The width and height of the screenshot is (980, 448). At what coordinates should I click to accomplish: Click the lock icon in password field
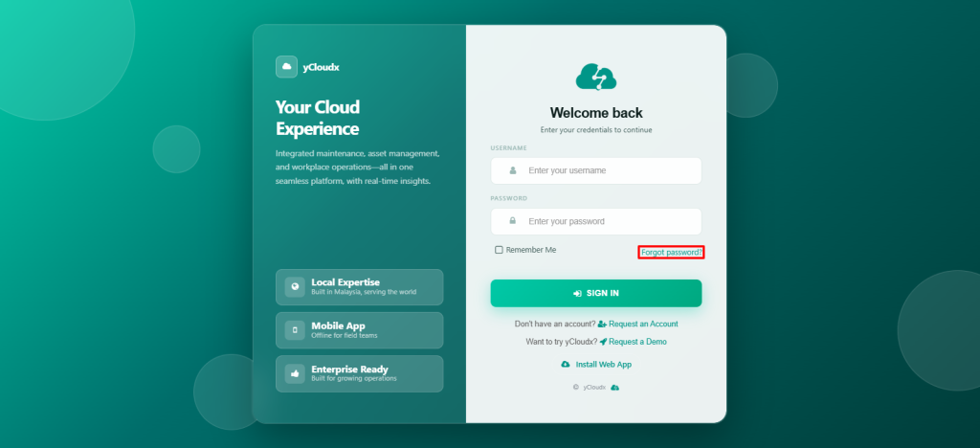(513, 221)
